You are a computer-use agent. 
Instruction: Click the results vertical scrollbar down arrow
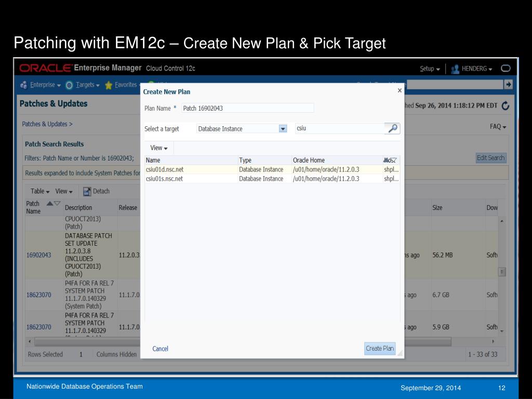click(x=502, y=331)
